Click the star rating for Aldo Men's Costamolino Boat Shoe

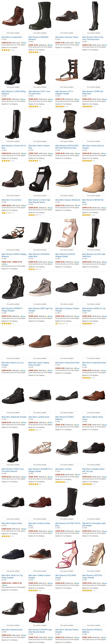pos(87,378)
